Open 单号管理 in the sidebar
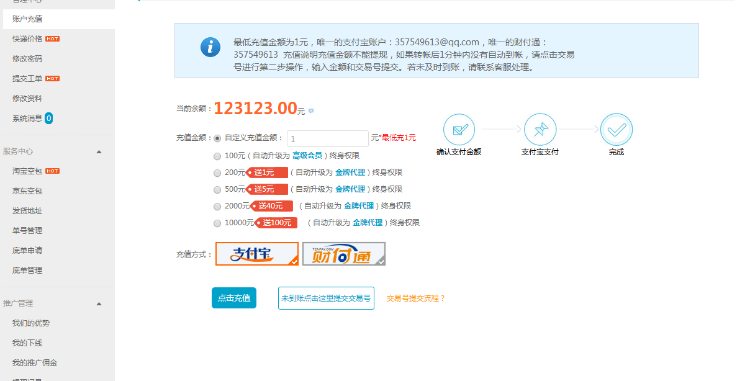The height and width of the screenshot is (381, 750). click(x=27, y=230)
